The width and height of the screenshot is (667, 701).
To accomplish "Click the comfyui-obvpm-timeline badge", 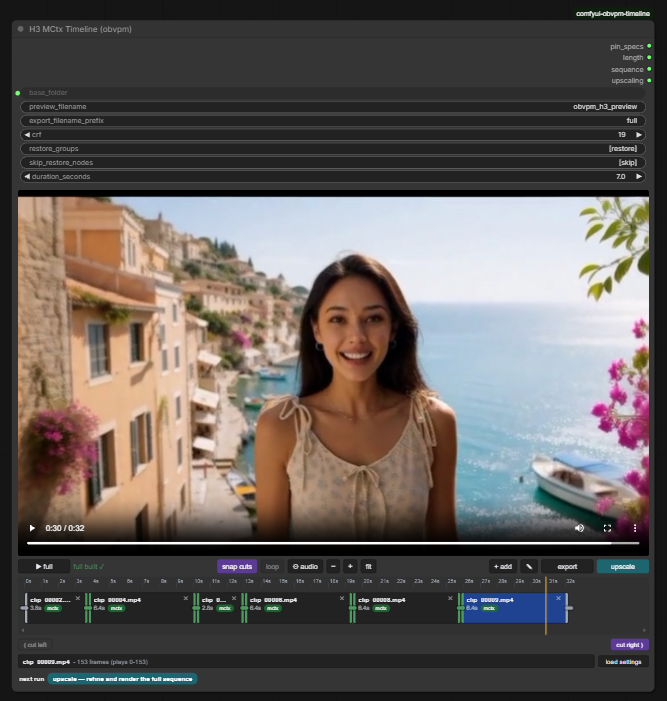I will pyautogui.click(x=612, y=13).
